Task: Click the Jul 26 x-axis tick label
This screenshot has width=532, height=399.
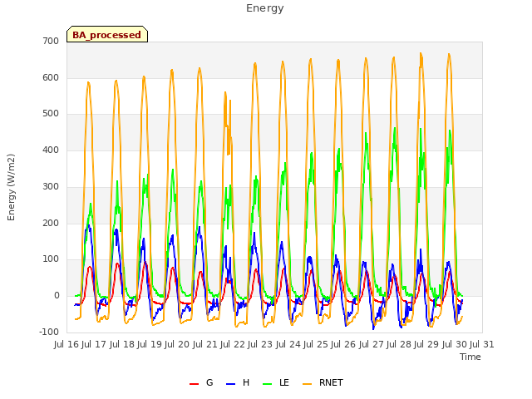Action: 343,345
